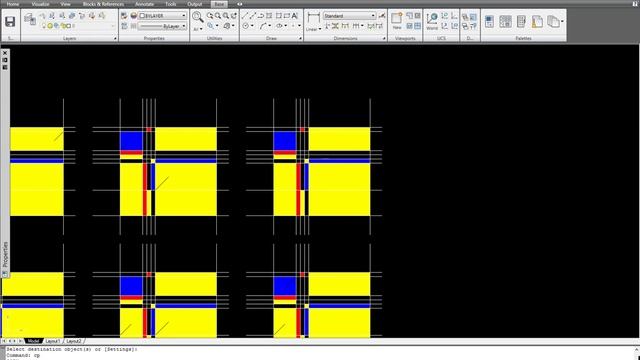Click the large Zoom magnifier in Utilities
This screenshot has height=360, width=640.
198,17
